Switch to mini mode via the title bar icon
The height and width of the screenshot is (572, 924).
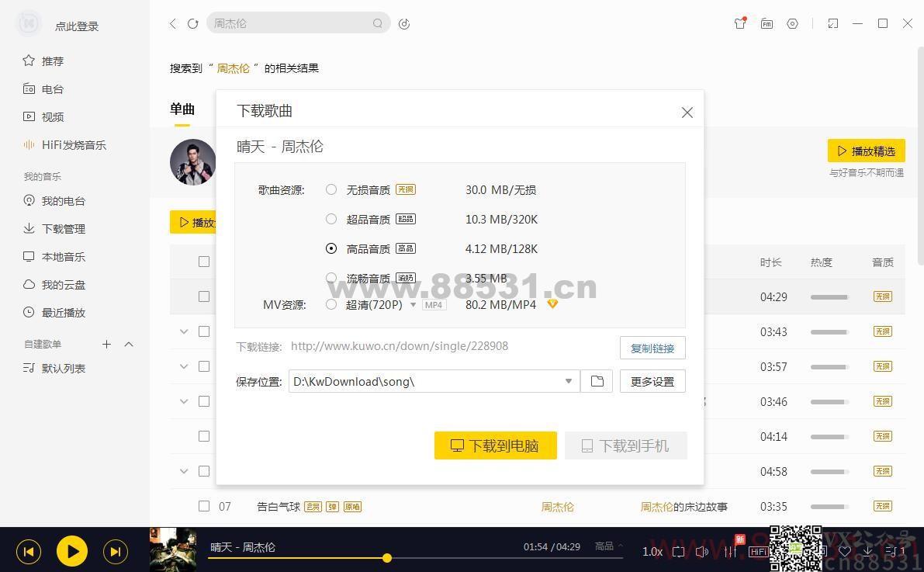pos(832,23)
